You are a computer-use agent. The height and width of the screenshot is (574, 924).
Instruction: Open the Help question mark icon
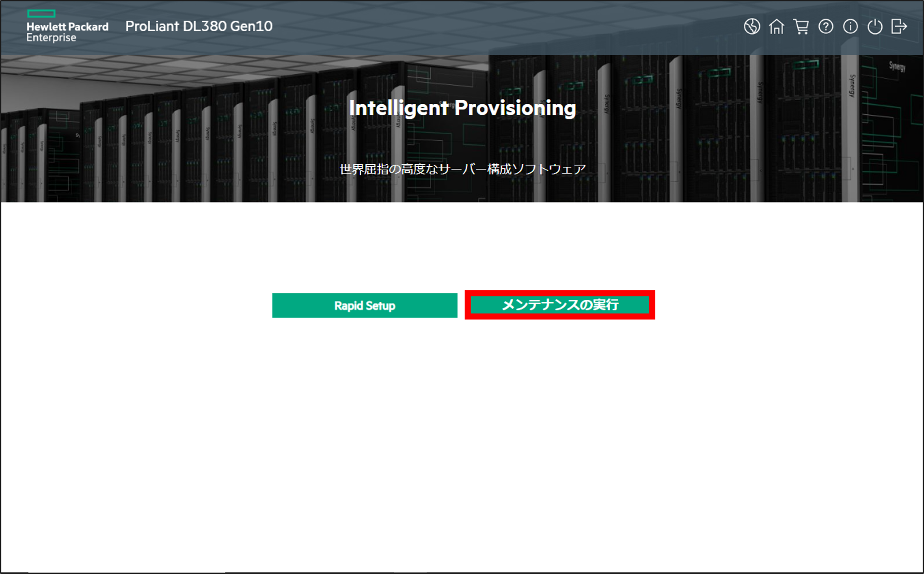(826, 26)
